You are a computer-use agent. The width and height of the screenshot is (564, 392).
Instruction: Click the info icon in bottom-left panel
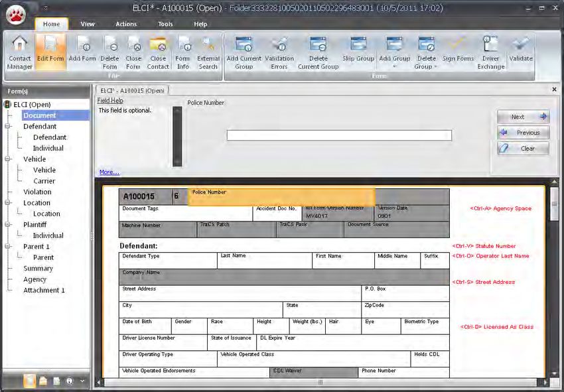tap(70, 381)
